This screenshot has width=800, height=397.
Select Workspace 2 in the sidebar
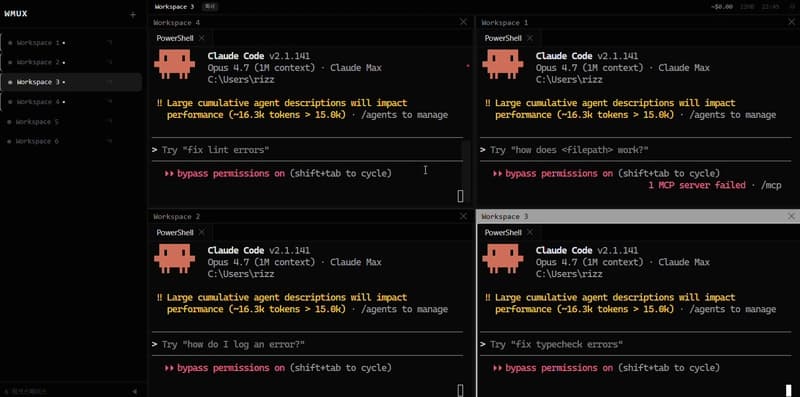click(71, 62)
